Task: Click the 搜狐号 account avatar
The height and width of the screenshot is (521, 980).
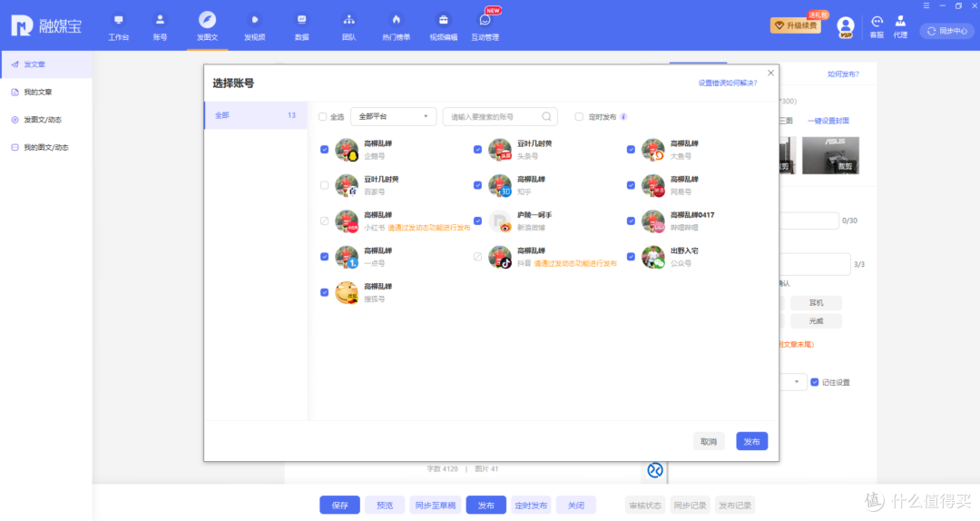Action: pos(347,292)
